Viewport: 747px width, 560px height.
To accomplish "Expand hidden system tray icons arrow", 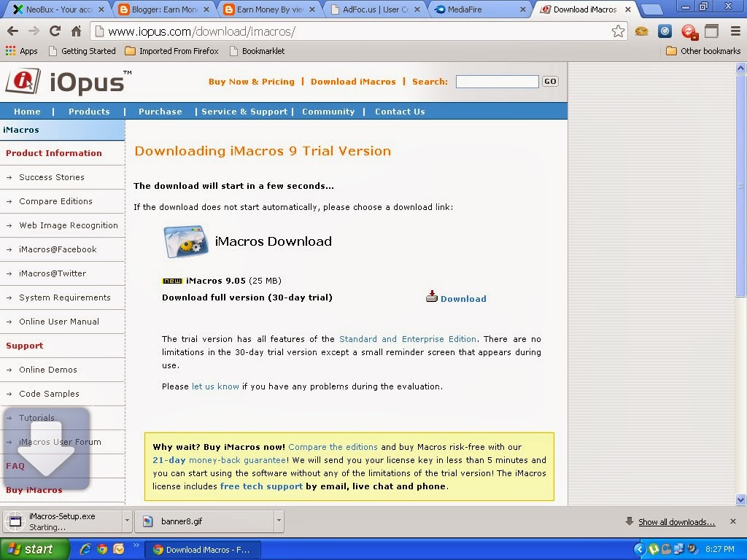I will [639, 549].
